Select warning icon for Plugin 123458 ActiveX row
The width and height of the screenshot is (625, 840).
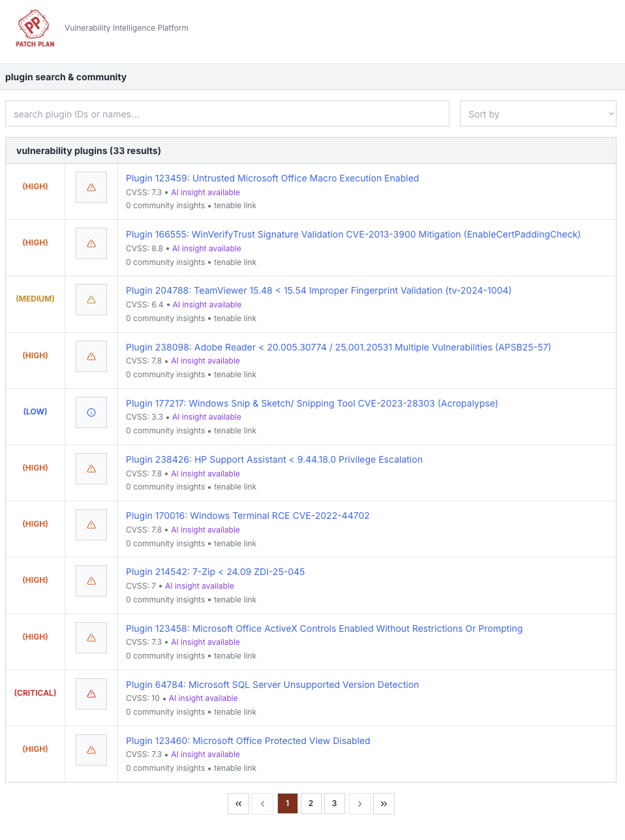(91, 638)
